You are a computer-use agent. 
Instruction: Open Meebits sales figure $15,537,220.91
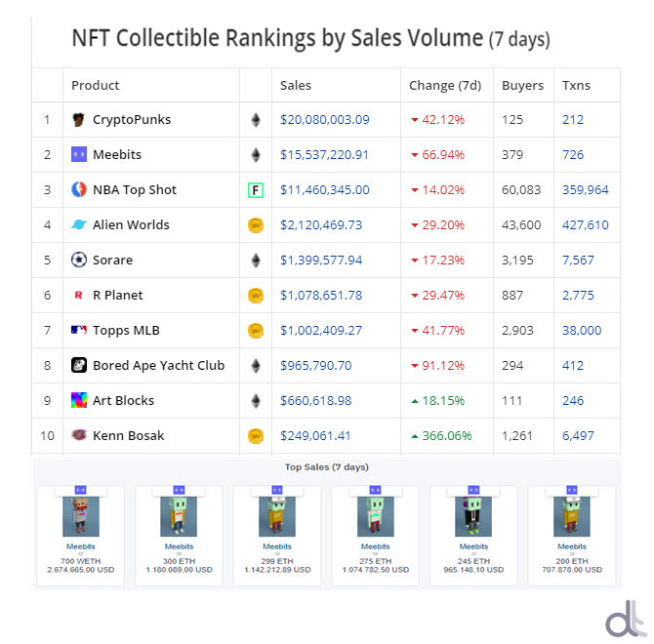click(324, 154)
